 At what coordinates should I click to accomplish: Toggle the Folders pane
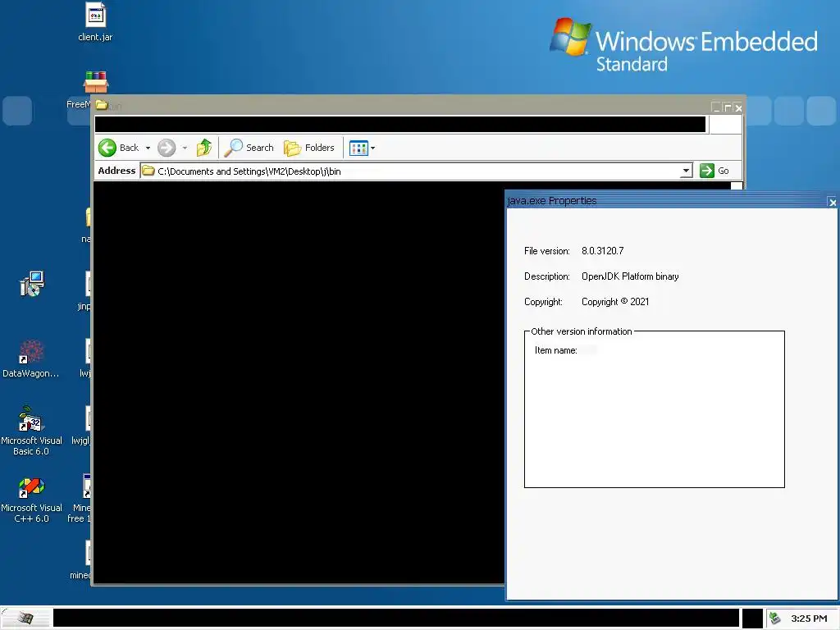pyautogui.click(x=309, y=148)
